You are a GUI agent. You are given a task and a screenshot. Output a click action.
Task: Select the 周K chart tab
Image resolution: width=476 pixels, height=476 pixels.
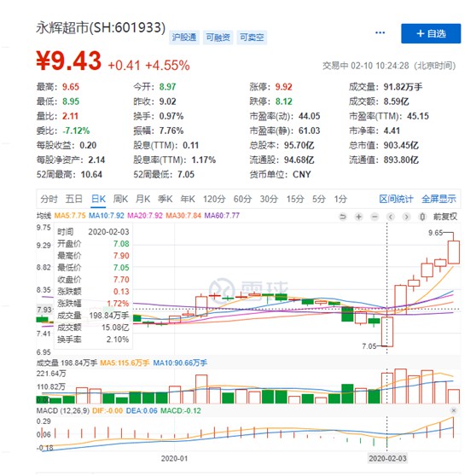coord(120,199)
